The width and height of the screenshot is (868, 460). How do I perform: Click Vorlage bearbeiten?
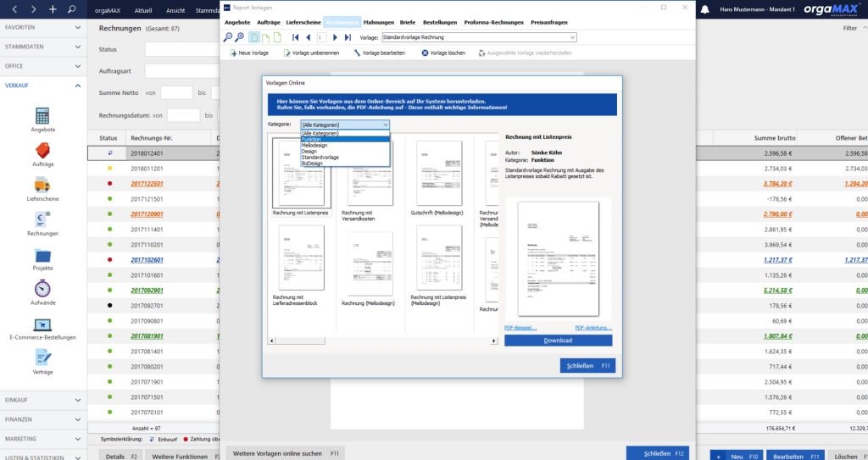379,53
